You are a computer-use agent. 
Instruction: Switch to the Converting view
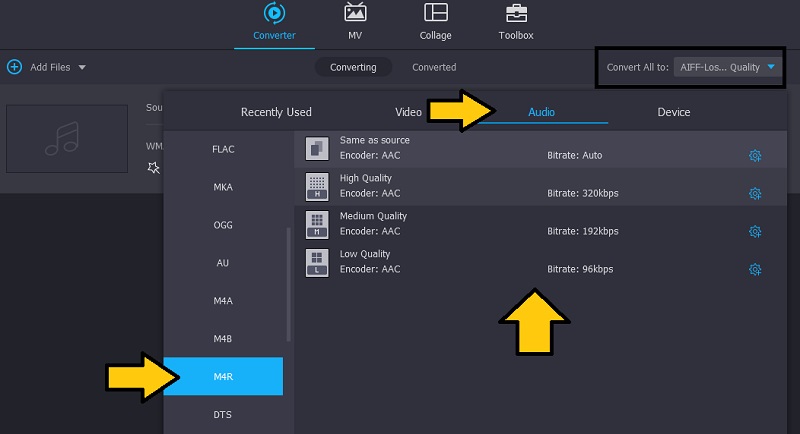pos(353,67)
